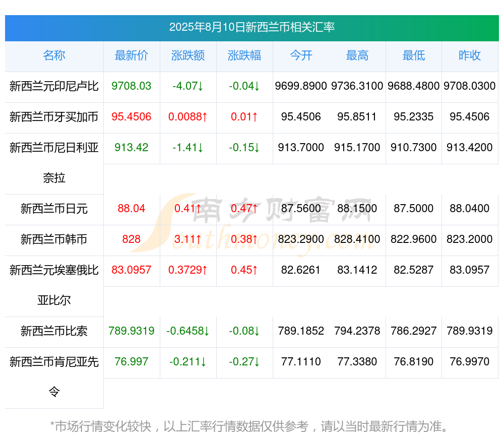Click the low value 87.5000

(414, 209)
